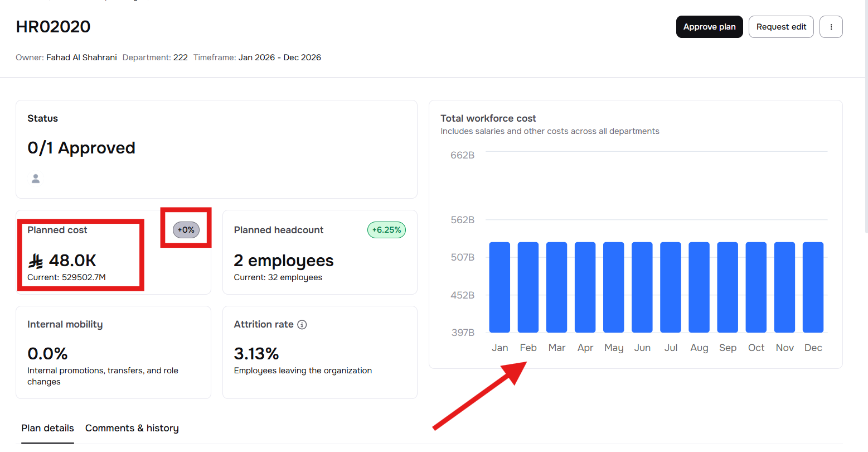Switch to Comments & history tab
The width and height of the screenshot is (868, 452).
coord(132,428)
